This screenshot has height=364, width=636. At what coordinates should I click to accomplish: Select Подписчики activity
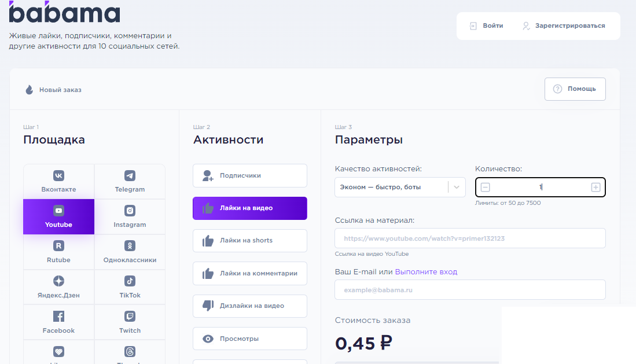250,176
